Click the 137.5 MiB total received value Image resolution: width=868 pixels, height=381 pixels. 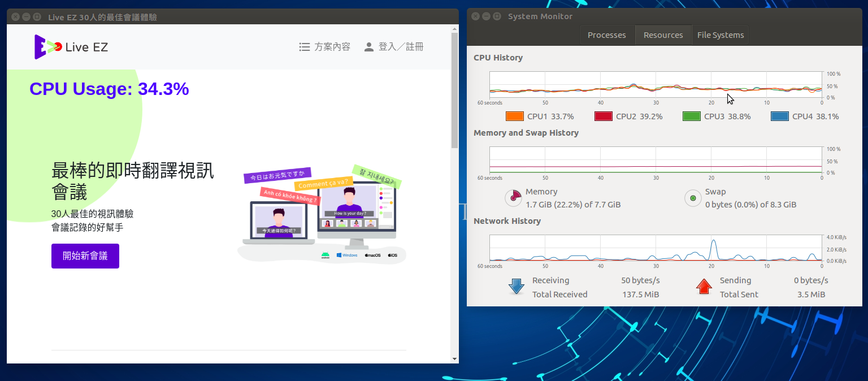[x=641, y=295]
